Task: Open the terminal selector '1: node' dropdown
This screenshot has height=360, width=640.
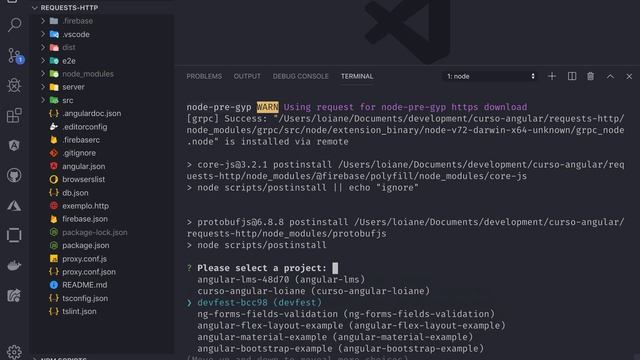Action: [490, 76]
